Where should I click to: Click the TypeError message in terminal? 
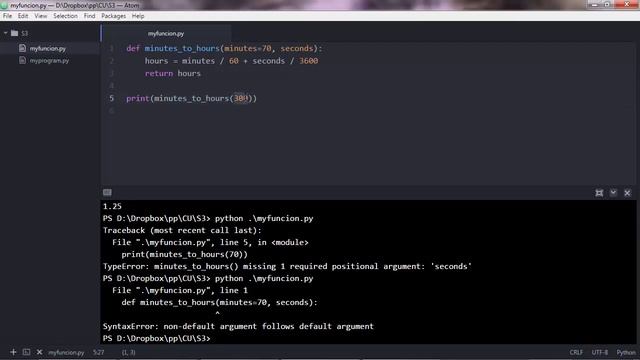pos(287,267)
